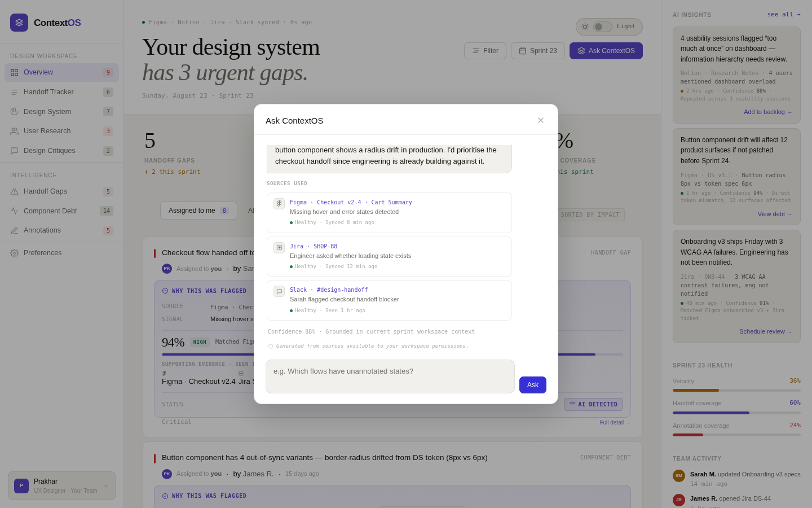
Task: Open the 'see all' AI insights link
Action: point(784,15)
